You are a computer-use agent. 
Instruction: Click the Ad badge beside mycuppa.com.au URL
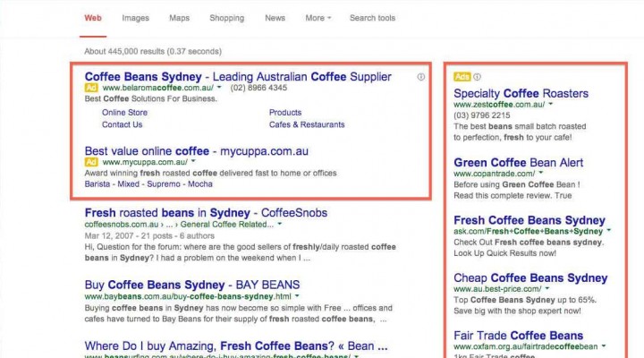(91, 162)
